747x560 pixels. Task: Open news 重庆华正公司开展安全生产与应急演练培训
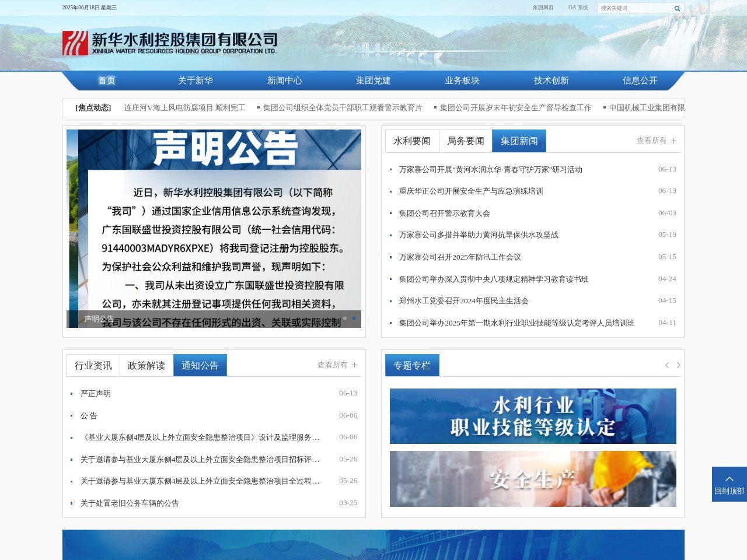pyautogui.click(x=471, y=191)
